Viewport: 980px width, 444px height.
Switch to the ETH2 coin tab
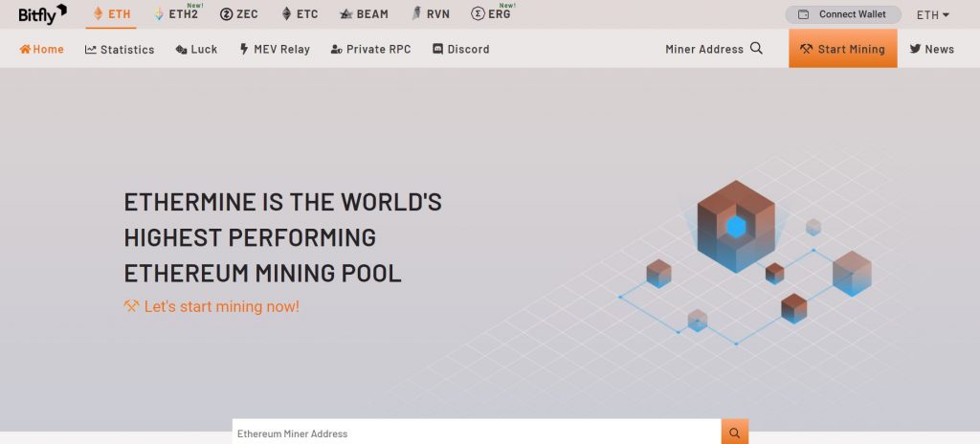[176, 13]
